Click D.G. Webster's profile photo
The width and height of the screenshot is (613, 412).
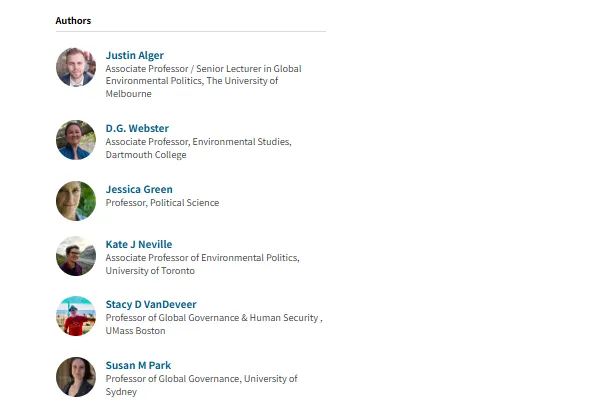pyautogui.click(x=76, y=140)
